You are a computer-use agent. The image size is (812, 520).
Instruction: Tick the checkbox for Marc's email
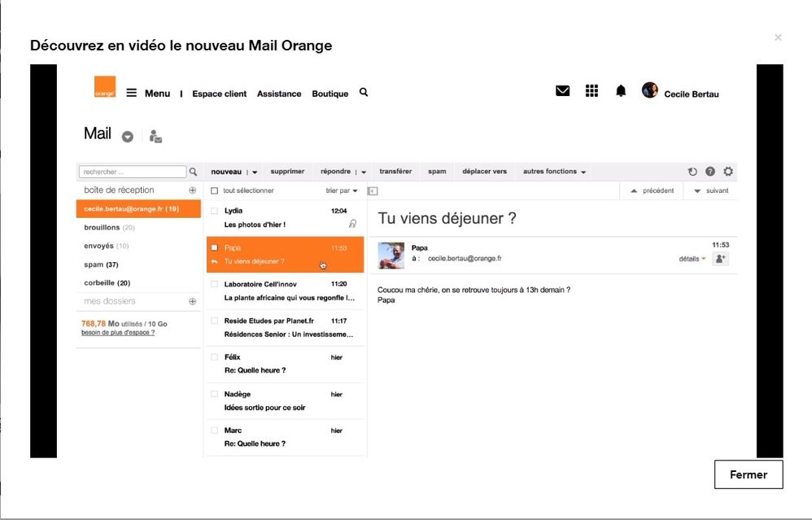pos(215,430)
